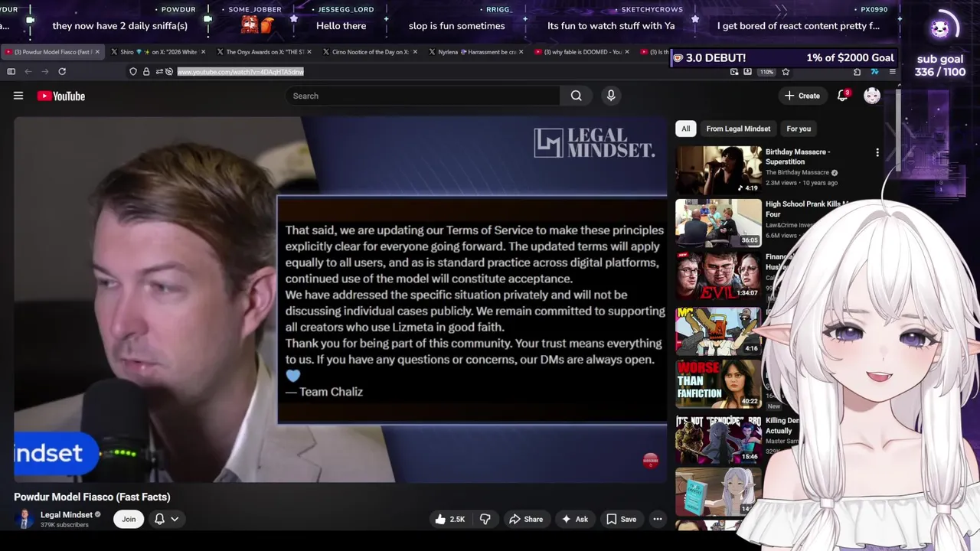
Task: Go forward using the browser forward arrow
Action: pyautogui.click(x=45, y=71)
